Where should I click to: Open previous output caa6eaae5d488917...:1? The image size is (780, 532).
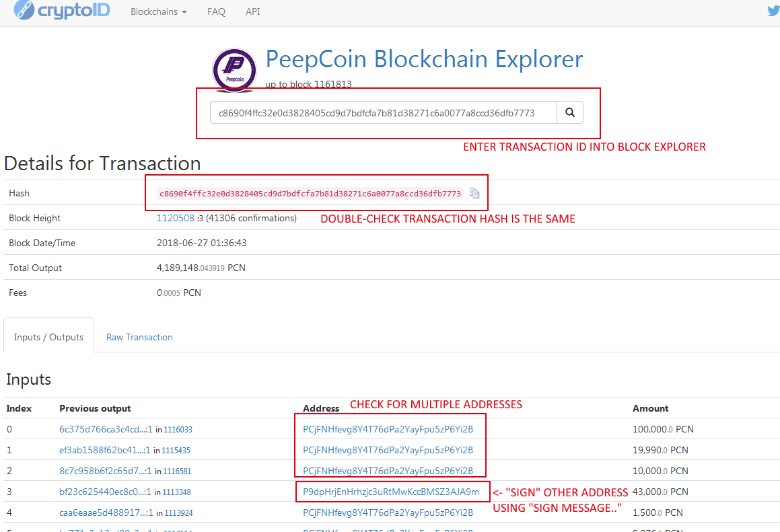tap(106, 512)
